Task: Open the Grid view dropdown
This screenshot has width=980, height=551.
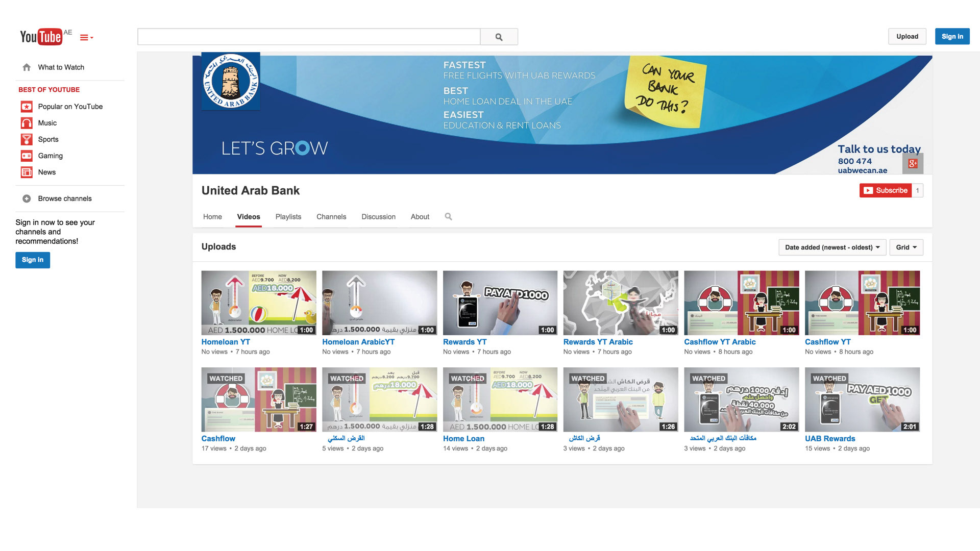Action: coord(906,247)
